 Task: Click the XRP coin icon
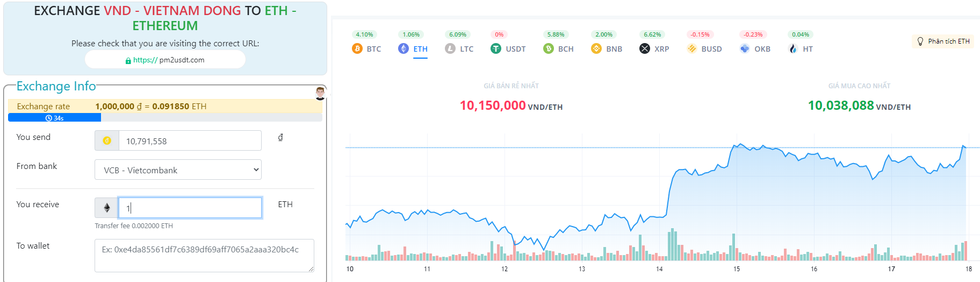click(645, 49)
